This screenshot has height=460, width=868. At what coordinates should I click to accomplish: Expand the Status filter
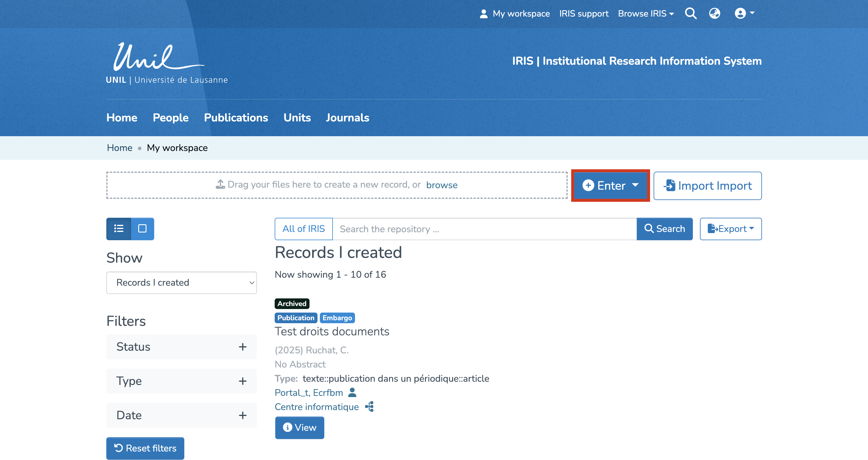(x=181, y=347)
